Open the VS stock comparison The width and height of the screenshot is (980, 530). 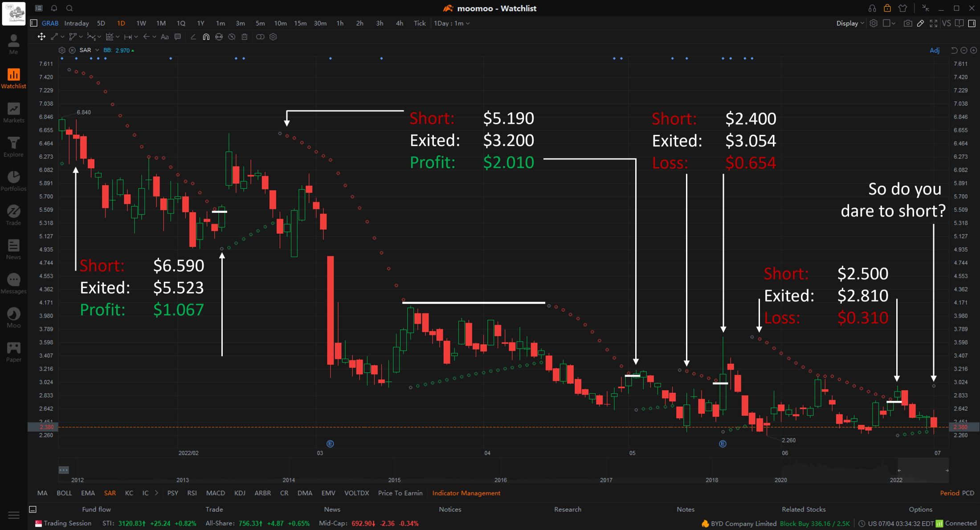tap(946, 23)
